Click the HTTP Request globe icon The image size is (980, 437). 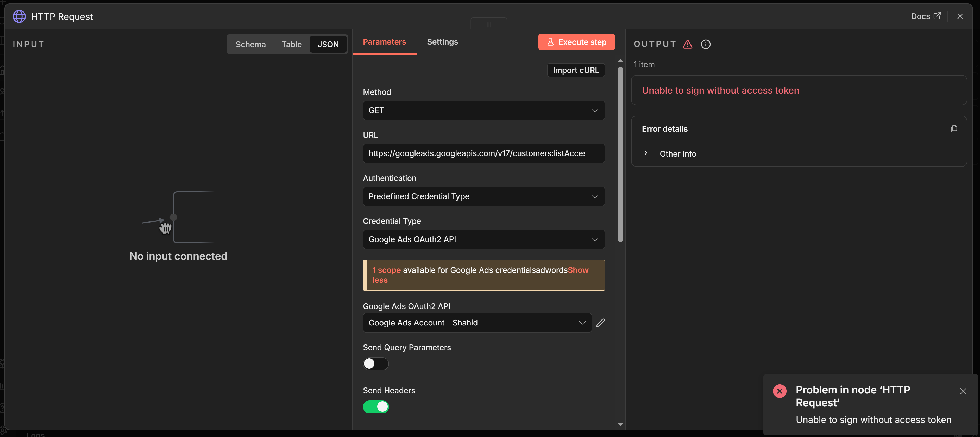click(x=19, y=16)
